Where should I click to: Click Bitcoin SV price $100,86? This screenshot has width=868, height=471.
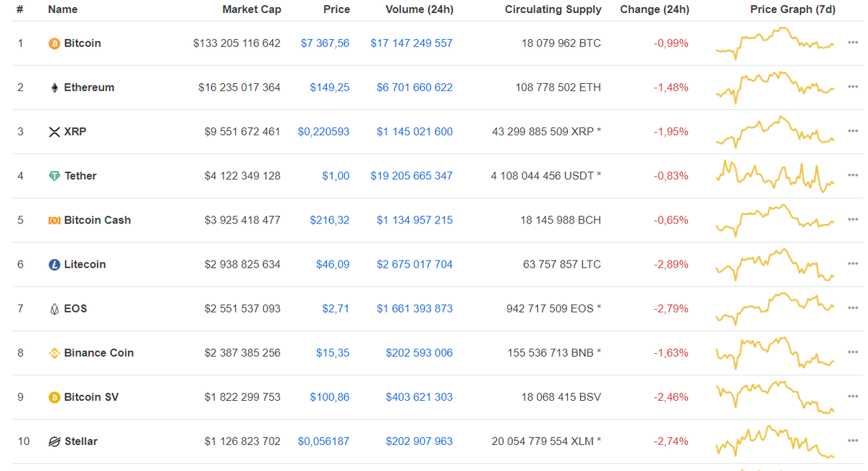tap(330, 397)
